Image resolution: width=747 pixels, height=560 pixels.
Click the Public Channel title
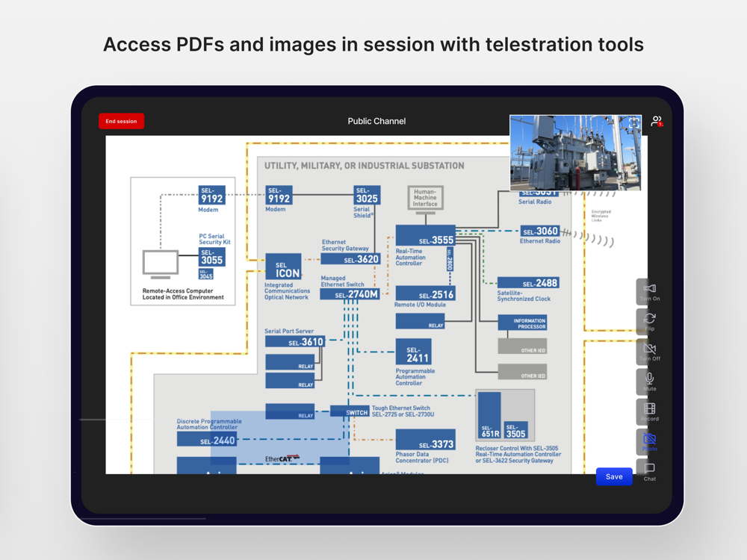point(376,121)
